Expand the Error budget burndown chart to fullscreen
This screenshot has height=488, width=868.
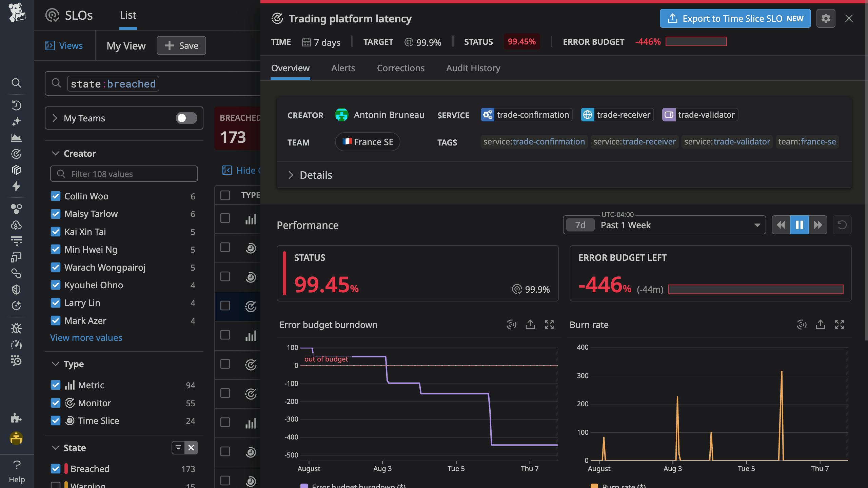(x=549, y=325)
